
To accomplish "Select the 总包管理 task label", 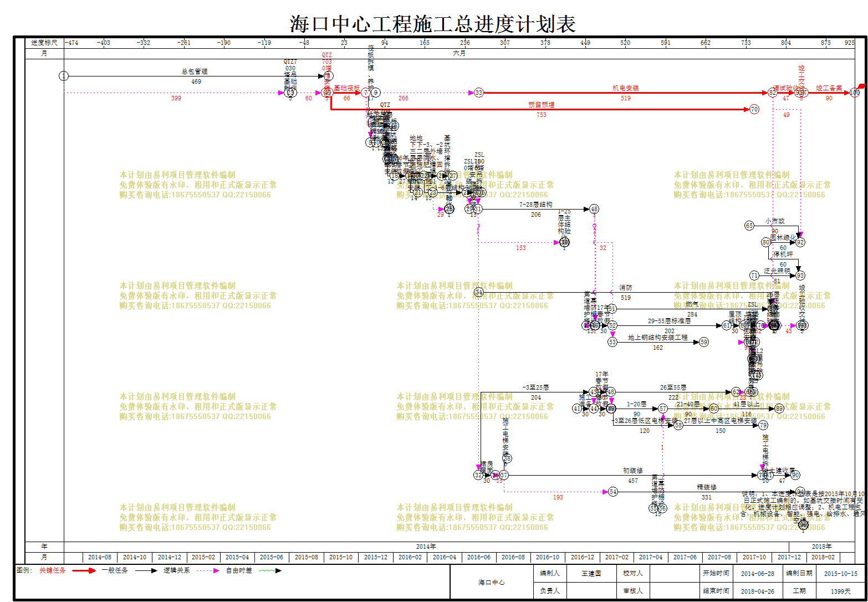I will pos(195,72).
